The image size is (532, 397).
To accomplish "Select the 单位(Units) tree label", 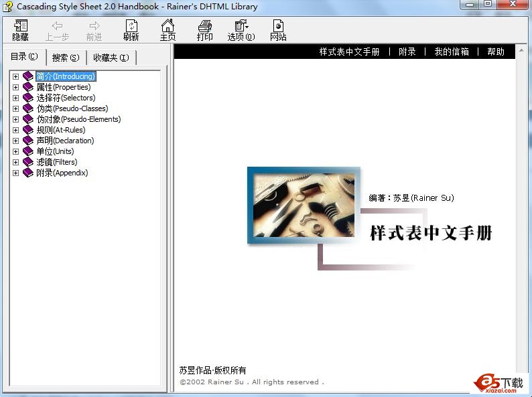I will 55,151.
